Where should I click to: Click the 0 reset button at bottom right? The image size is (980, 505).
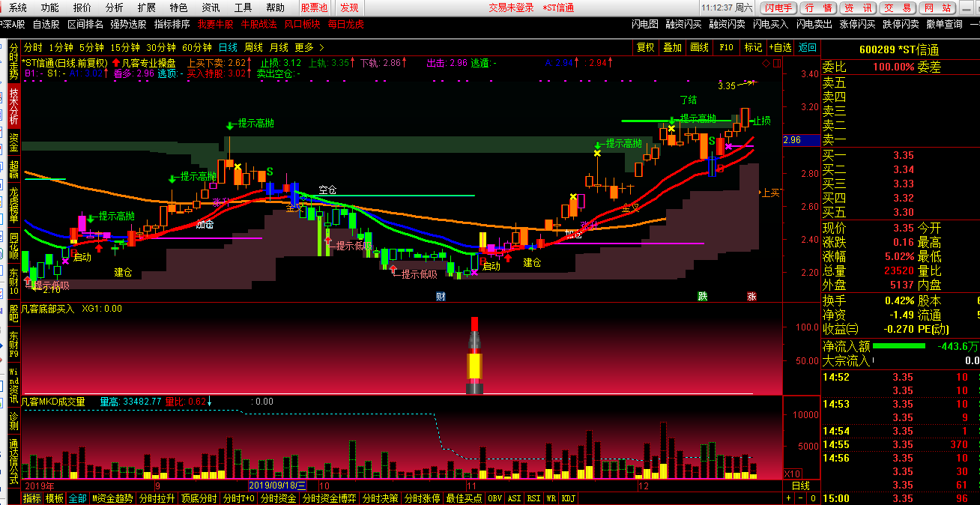(x=812, y=498)
